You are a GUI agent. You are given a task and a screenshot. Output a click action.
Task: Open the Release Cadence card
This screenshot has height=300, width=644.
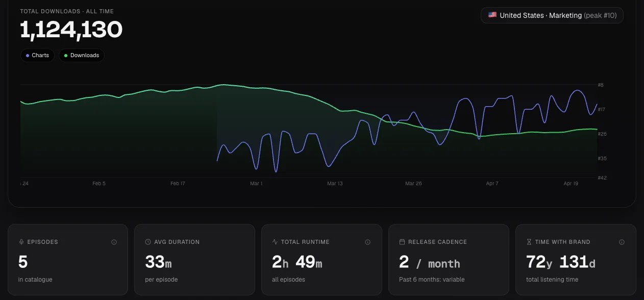[x=449, y=260]
